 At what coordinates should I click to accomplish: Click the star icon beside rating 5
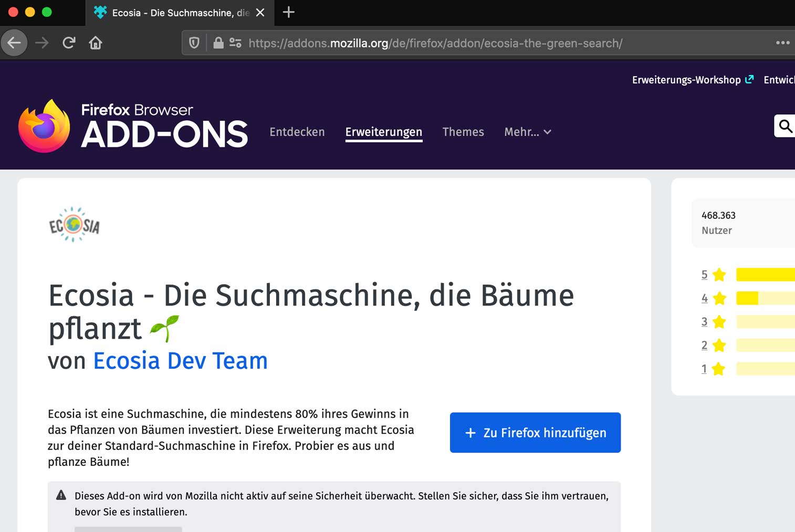pos(719,275)
